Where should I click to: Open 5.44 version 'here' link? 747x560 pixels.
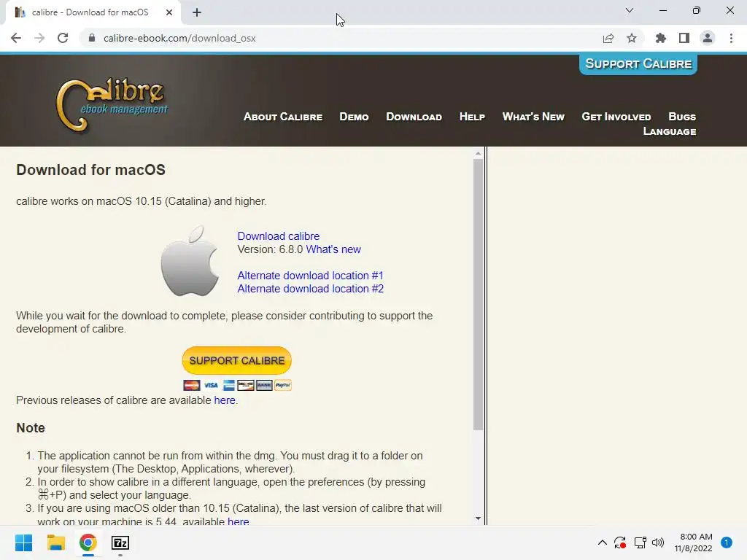coord(239,521)
